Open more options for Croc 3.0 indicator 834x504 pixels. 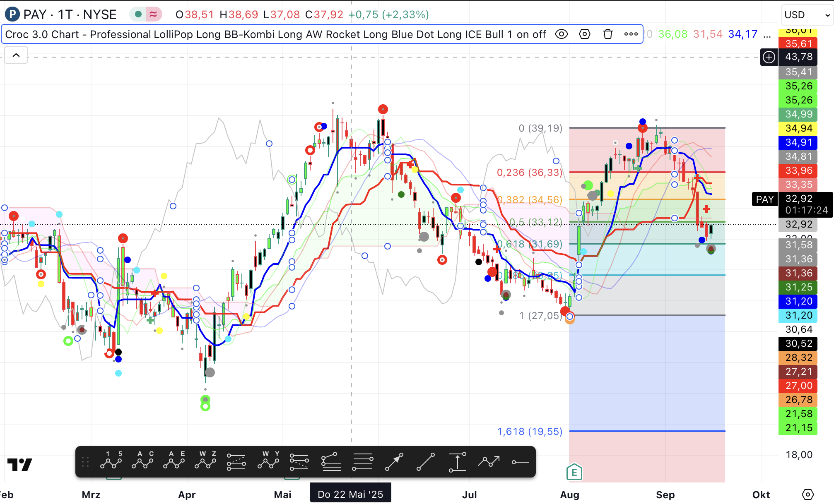[631, 34]
